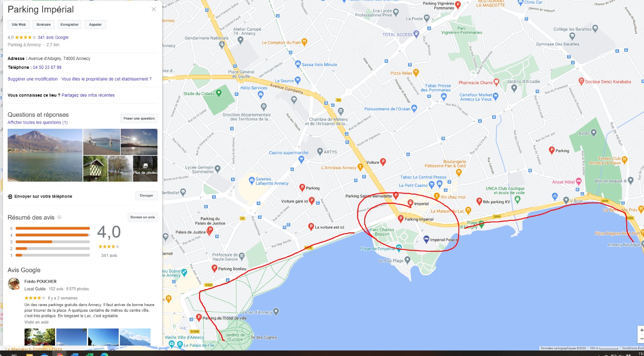Click the Parking Bonlieu pin
This screenshot has height=356, width=644.
click(215, 268)
